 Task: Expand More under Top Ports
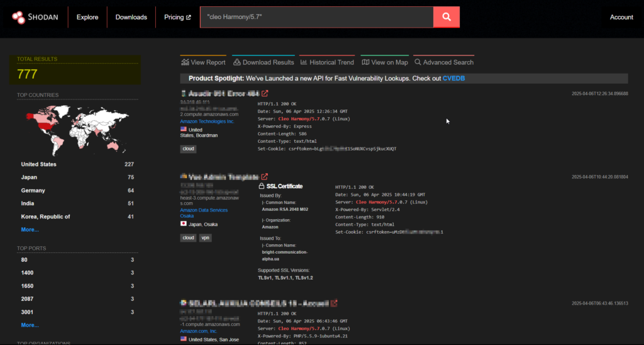30,325
